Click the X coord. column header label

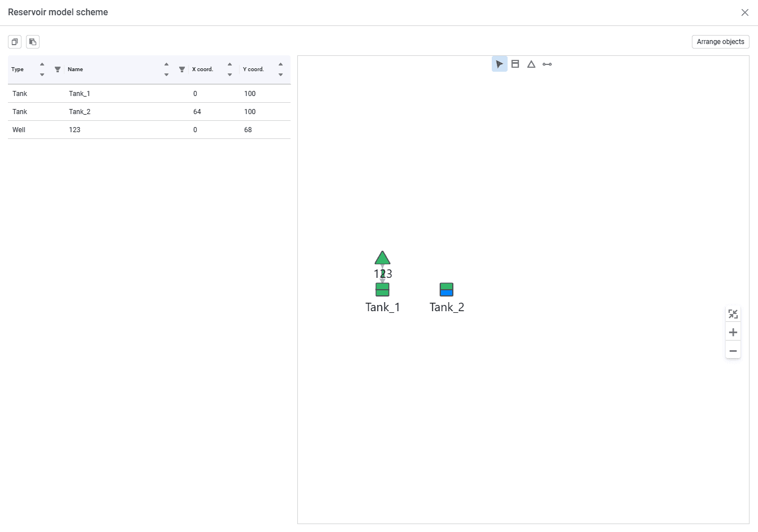(x=202, y=69)
